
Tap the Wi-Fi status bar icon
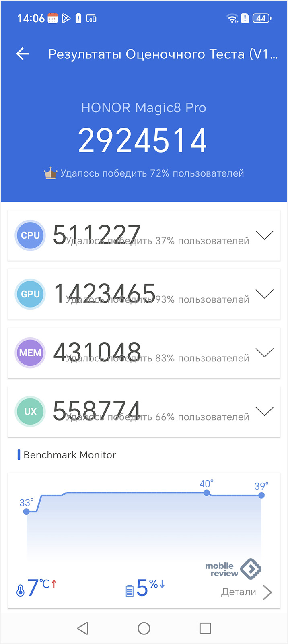(x=232, y=18)
